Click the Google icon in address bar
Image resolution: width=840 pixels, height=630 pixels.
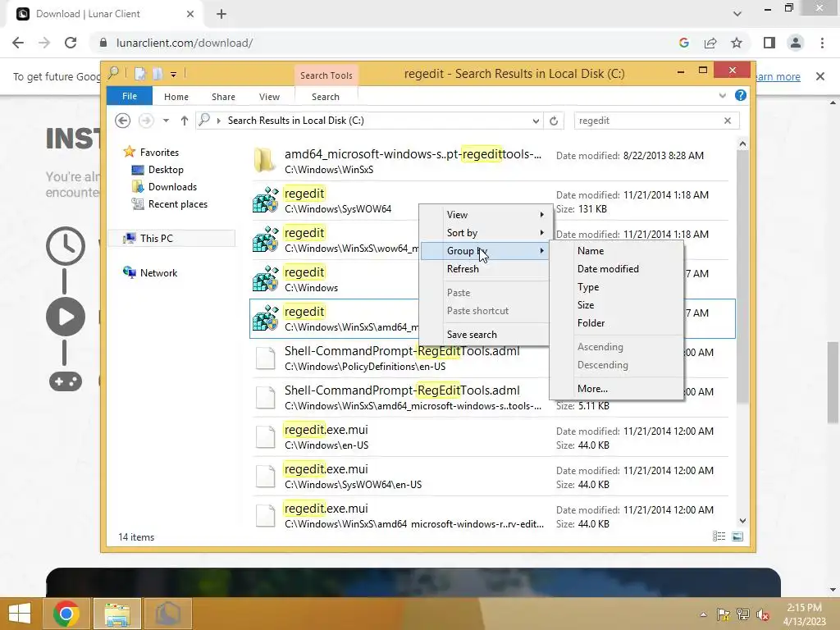click(683, 43)
